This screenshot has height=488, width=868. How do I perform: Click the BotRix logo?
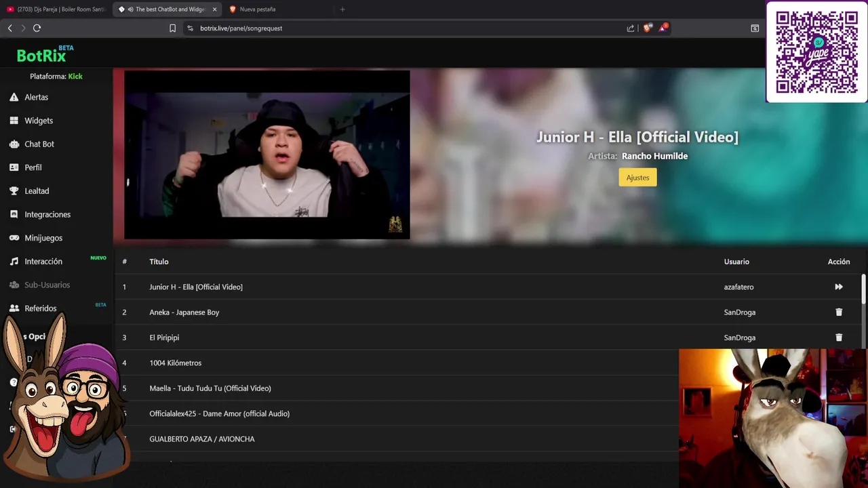click(45, 54)
